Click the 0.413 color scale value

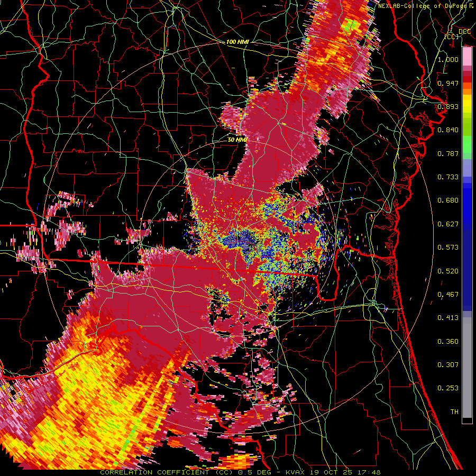(x=448, y=318)
